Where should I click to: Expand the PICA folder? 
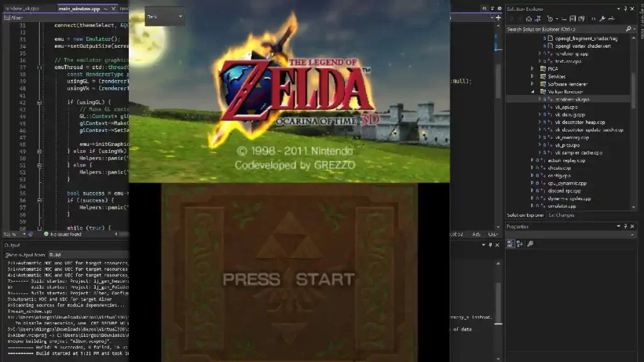pos(532,69)
